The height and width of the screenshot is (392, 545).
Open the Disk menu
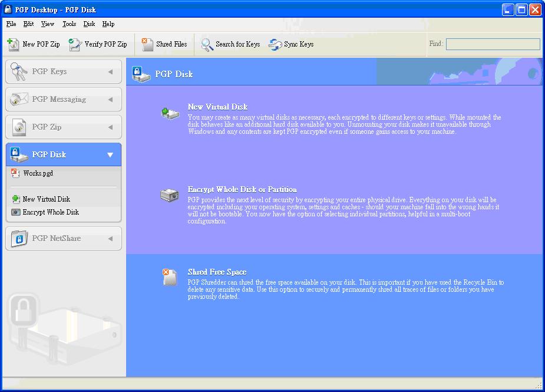pos(89,24)
